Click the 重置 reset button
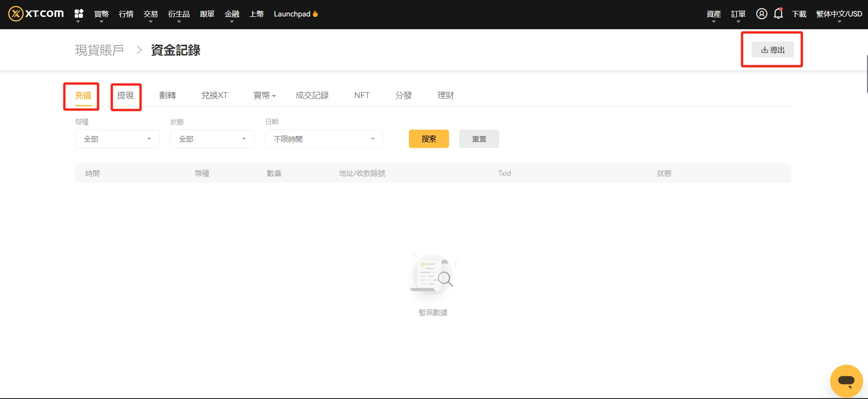 479,139
